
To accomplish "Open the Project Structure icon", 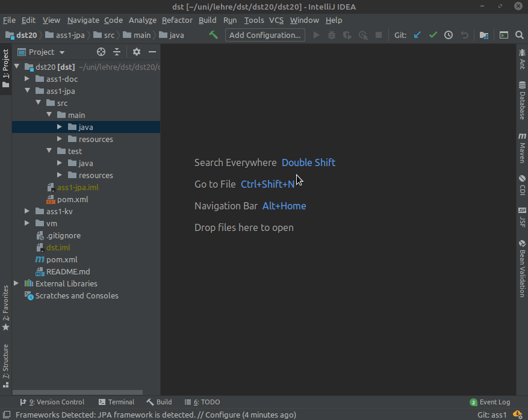I will (x=484, y=35).
